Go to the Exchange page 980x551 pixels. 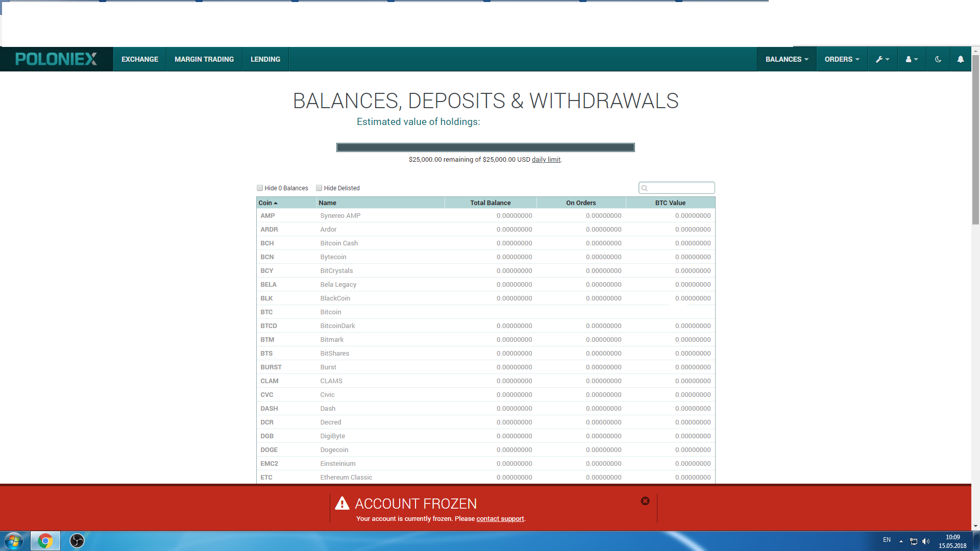139,59
